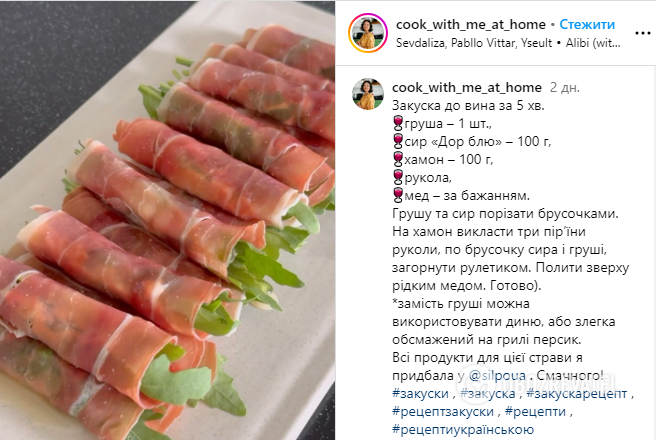Open cook_with_me_at_home profile from header

coord(471,24)
